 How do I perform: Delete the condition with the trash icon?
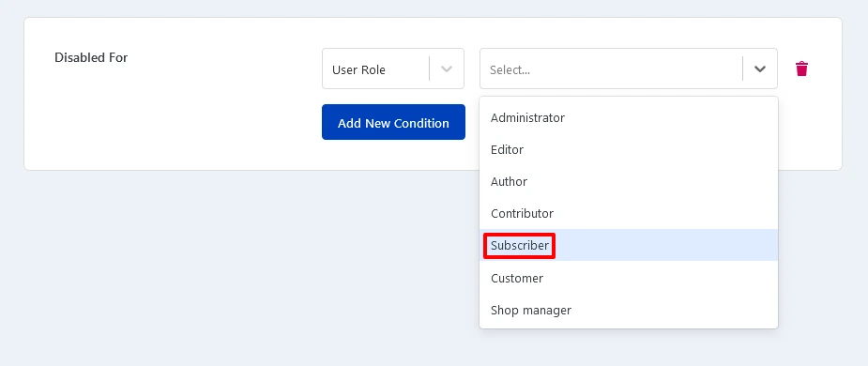pyautogui.click(x=801, y=69)
